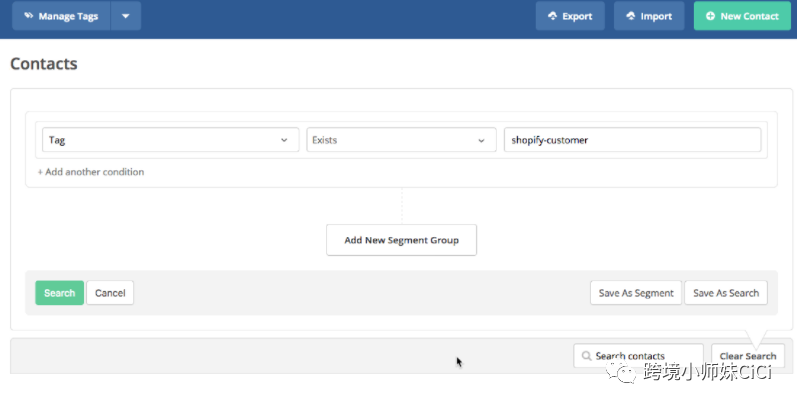The image size is (797, 406).
Task: Click the plus icon on New Contact
Action: (710, 16)
